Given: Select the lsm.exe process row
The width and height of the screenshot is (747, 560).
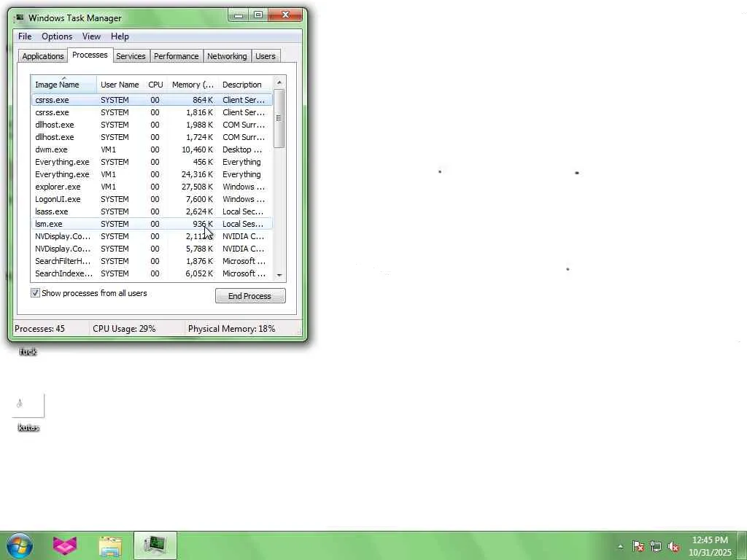Looking at the screenshot, I should click(x=152, y=224).
